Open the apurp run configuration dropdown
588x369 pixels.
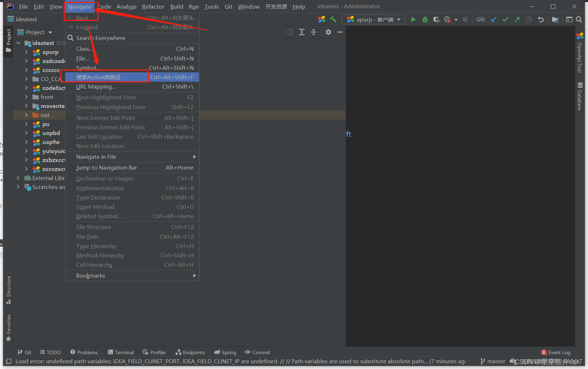(x=374, y=19)
